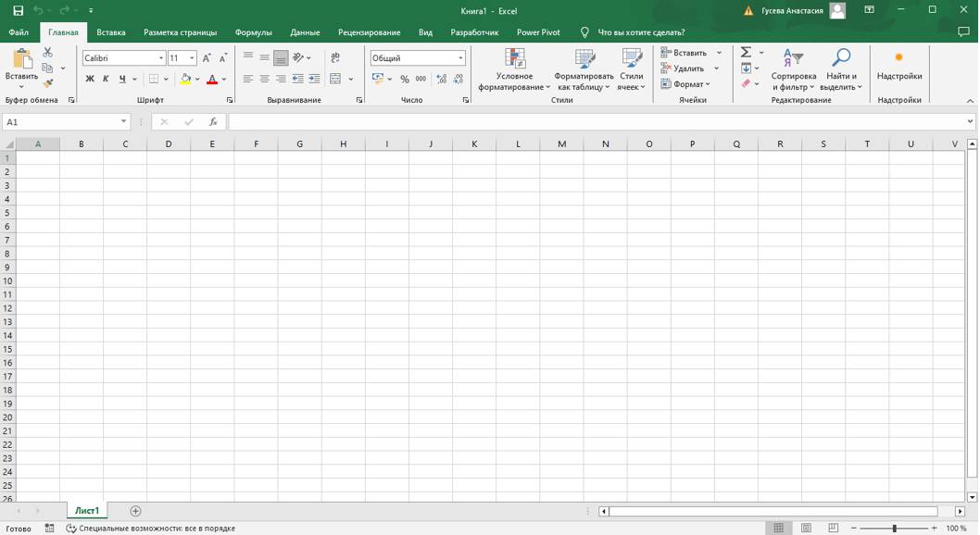Switch to Разметка страницы tab
This screenshot has height=535, width=980.
[180, 31]
